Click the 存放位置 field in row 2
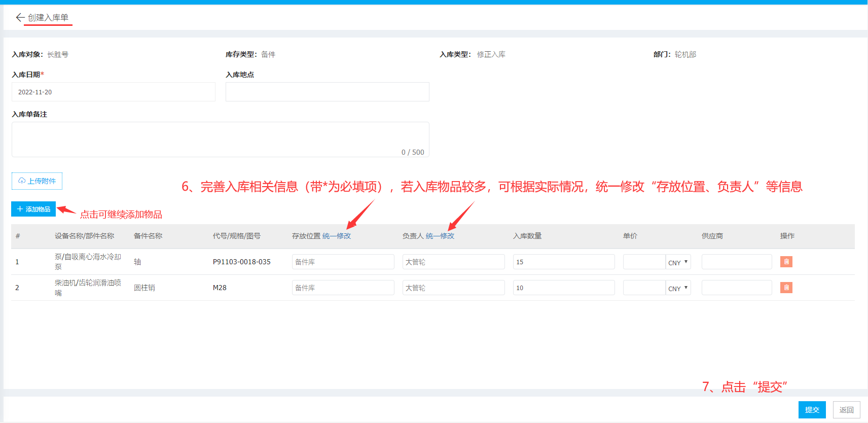The image size is (868, 423). tap(343, 288)
